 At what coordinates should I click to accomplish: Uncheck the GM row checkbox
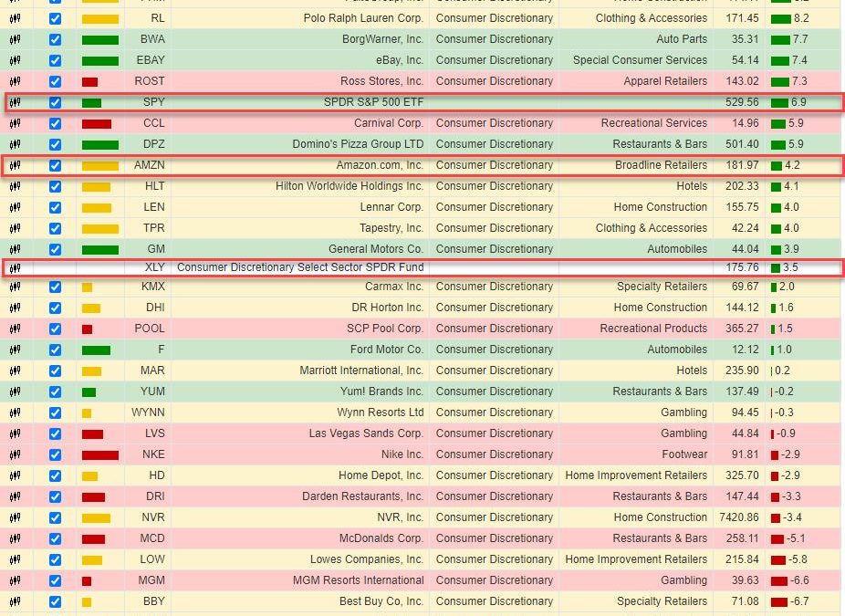click(x=55, y=249)
